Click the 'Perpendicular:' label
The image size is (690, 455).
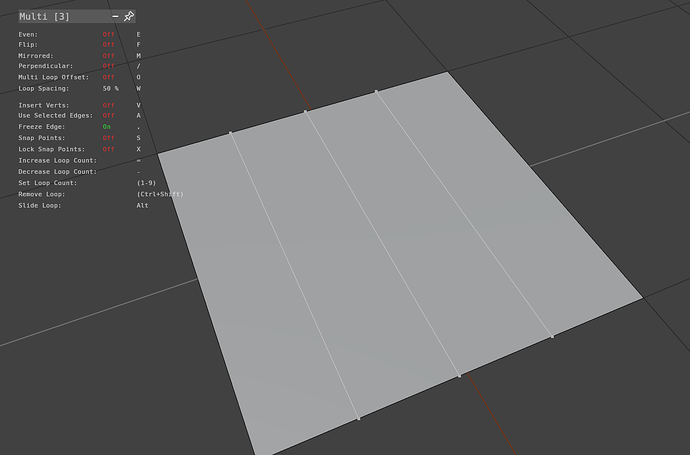[x=46, y=66]
